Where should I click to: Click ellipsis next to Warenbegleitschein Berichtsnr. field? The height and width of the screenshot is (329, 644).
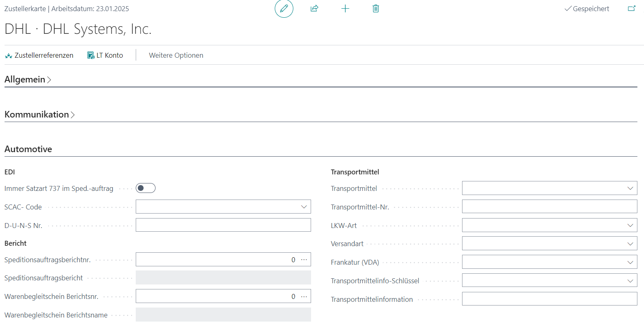tap(304, 296)
